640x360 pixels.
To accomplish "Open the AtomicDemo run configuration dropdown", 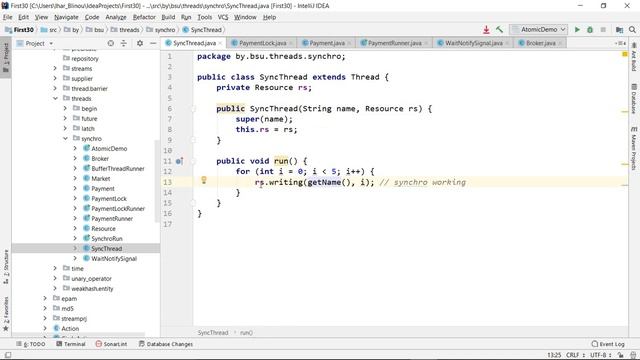I will pos(539,29).
